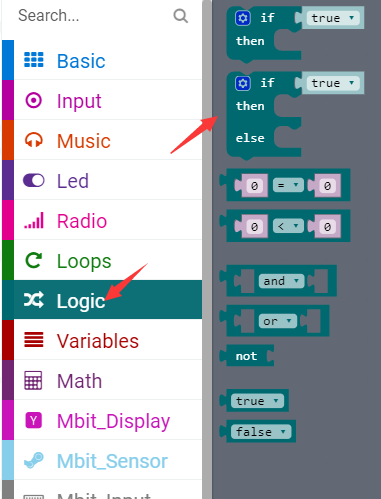Open the less-than operator dropdown
This screenshot has height=499, width=381.
coord(288,226)
